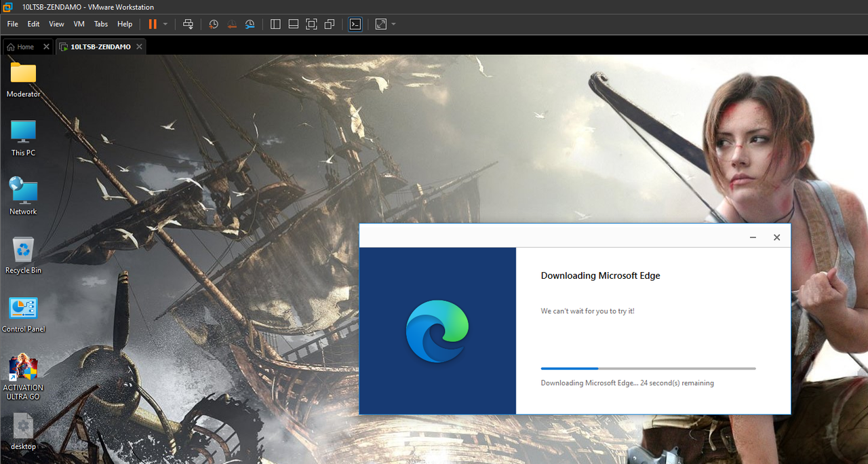The height and width of the screenshot is (464, 868).
Task: Click the Downloading Microsoft Edge heading
Action: click(600, 275)
